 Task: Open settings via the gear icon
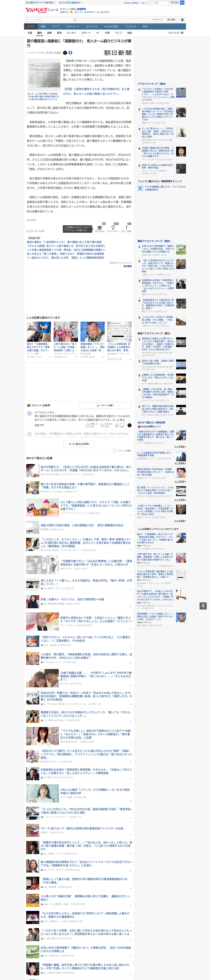tap(182, 20)
